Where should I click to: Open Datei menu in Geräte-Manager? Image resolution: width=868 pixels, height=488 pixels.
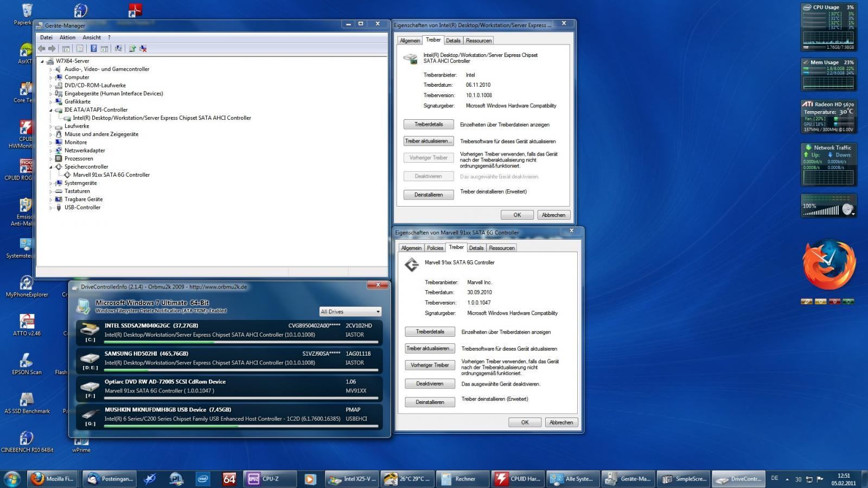pos(46,37)
